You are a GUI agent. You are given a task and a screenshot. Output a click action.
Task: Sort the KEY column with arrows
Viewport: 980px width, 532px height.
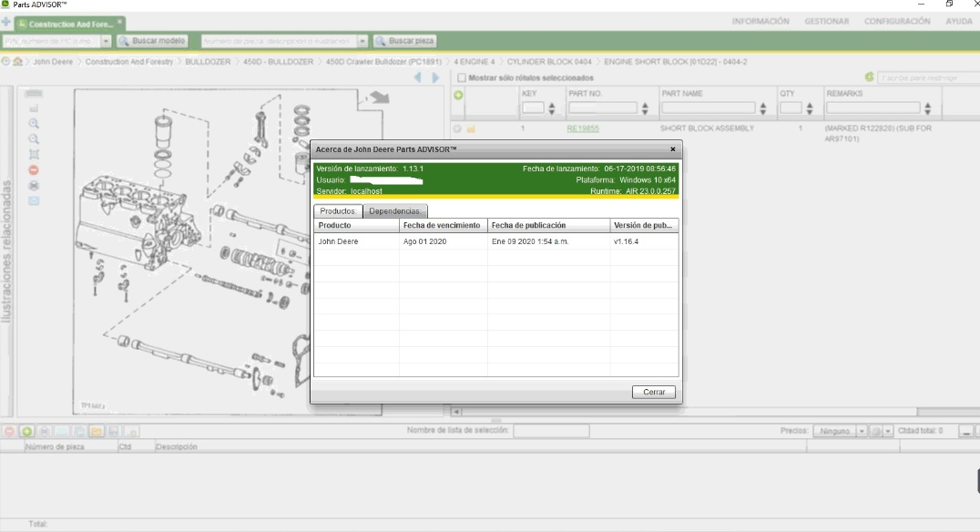[x=551, y=108]
